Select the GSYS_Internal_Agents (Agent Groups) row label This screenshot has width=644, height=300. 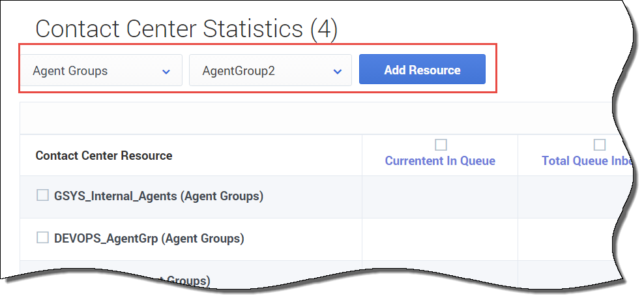click(x=158, y=196)
